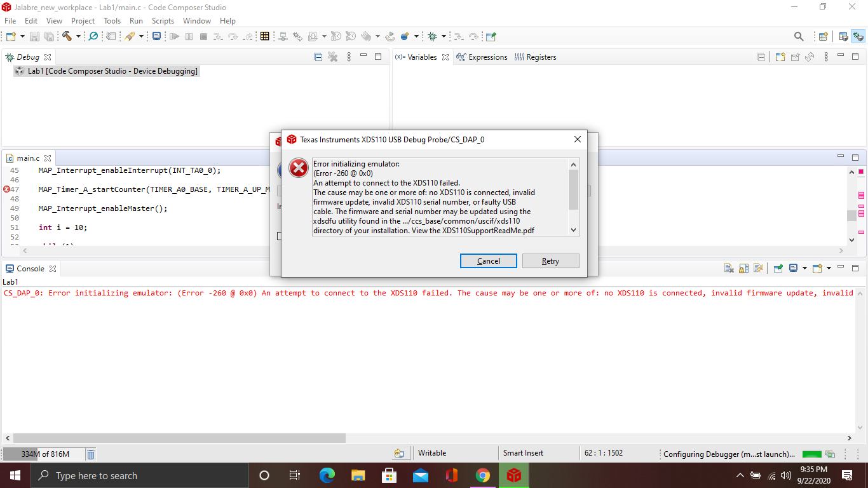Click the breakpoint error marker on line 47

coord(6,189)
